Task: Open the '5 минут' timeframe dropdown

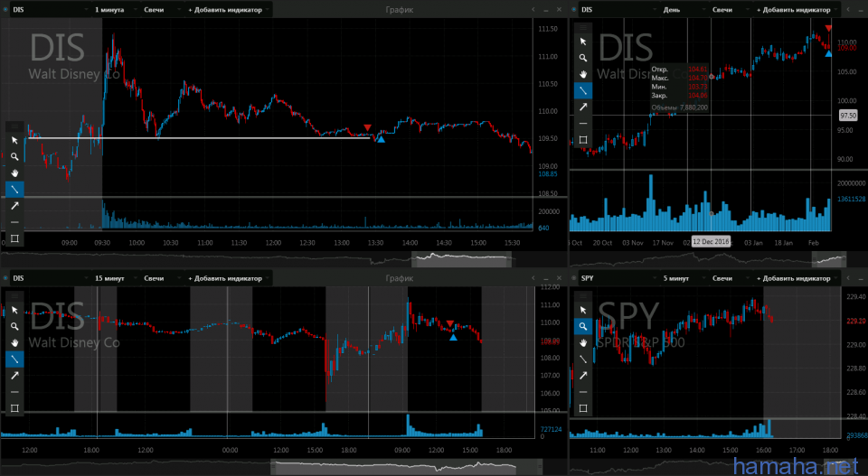Action: coord(684,278)
